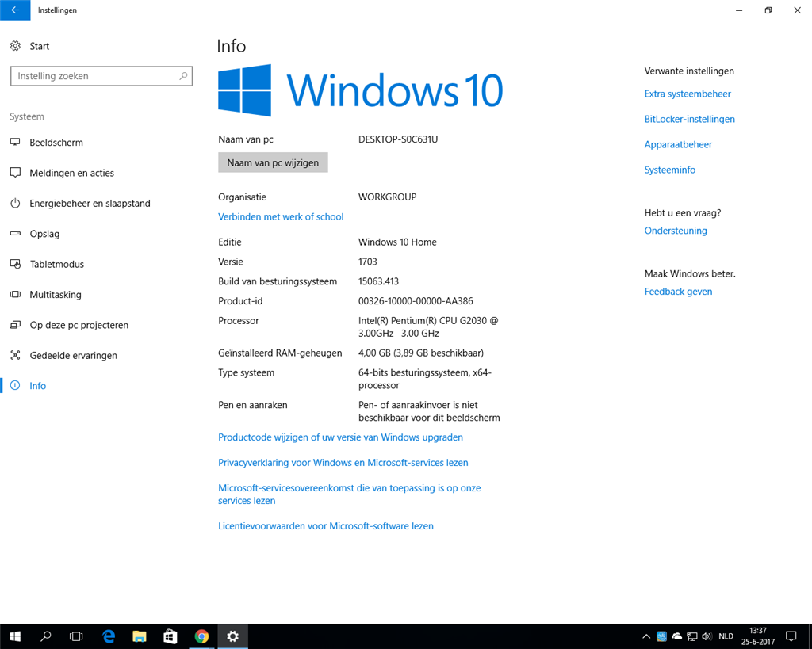Viewport: 812px width, 649px height.
Task: Launch Apparaatbeheer from related settings
Action: point(678,144)
